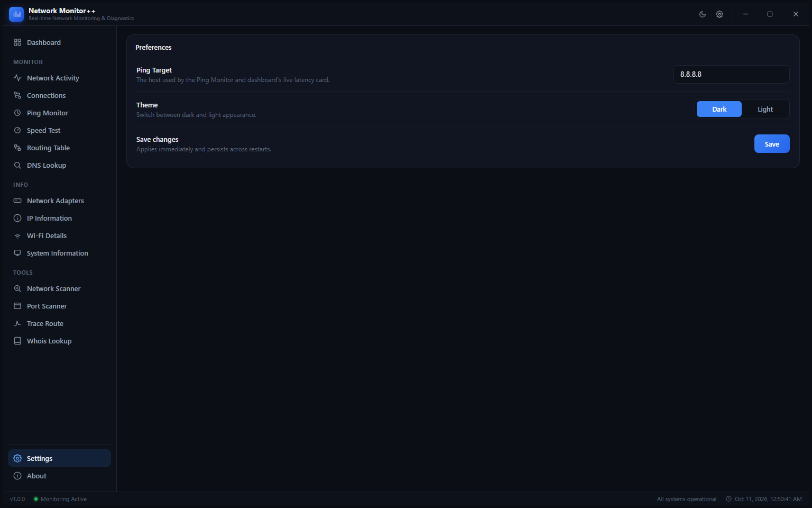Open the About page label

(x=36, y=476)
